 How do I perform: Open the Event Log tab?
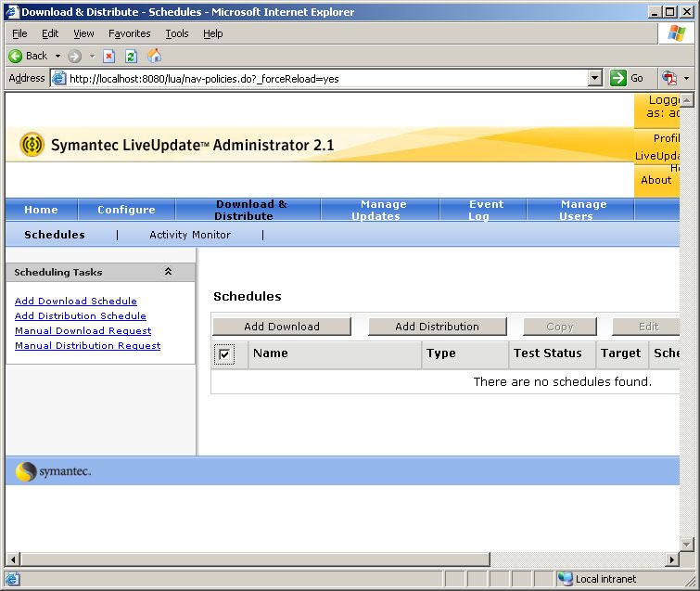483,210
